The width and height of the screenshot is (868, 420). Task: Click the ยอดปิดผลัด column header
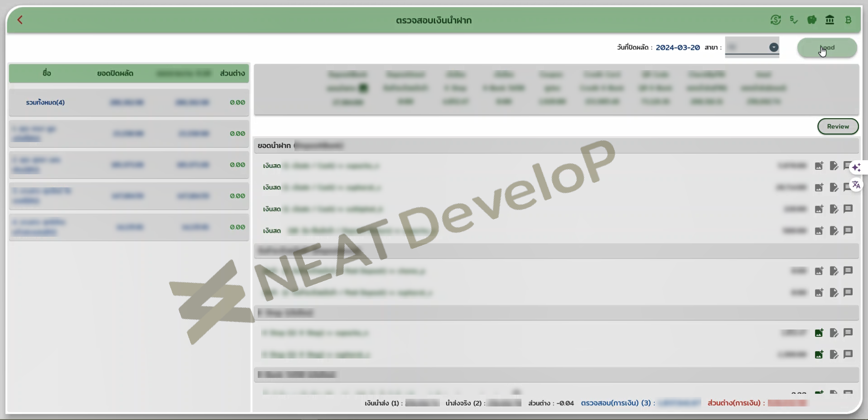[115, 73]
